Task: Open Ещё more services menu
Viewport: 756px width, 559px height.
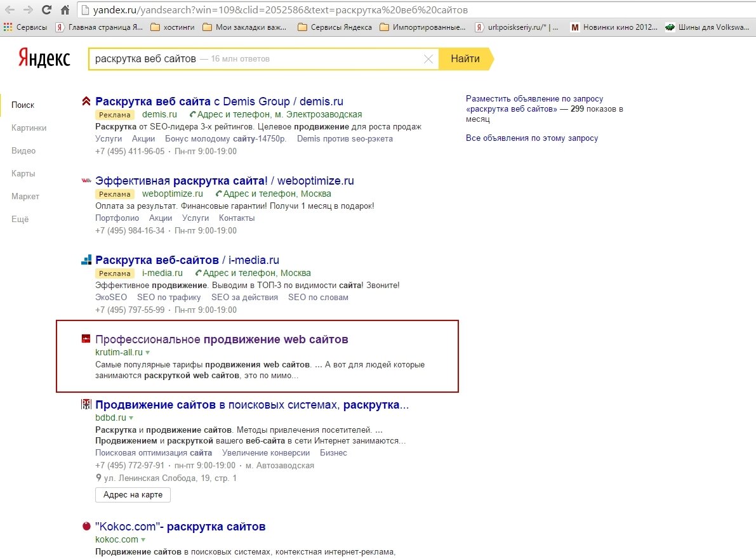Action: (x=20, y=220)
